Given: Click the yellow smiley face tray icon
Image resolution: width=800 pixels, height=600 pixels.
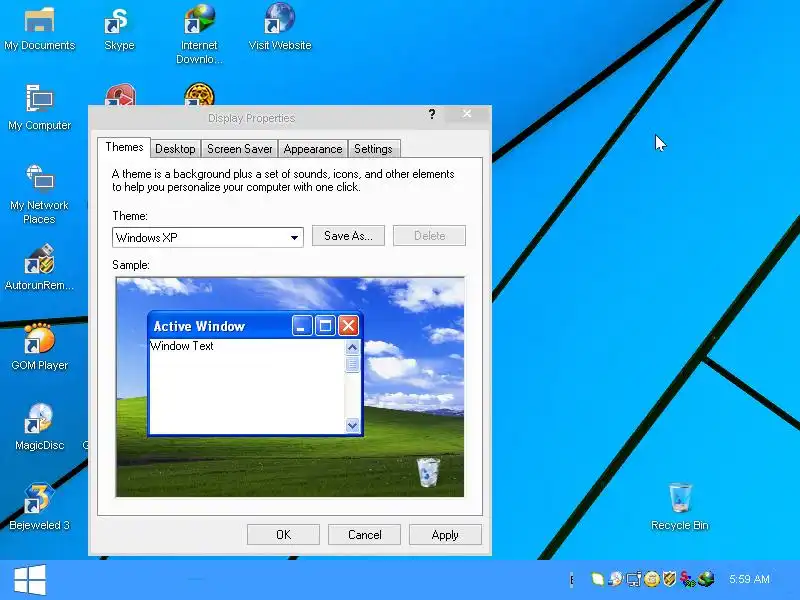Looking at the screenshot, I should click(x=652, y=579).
